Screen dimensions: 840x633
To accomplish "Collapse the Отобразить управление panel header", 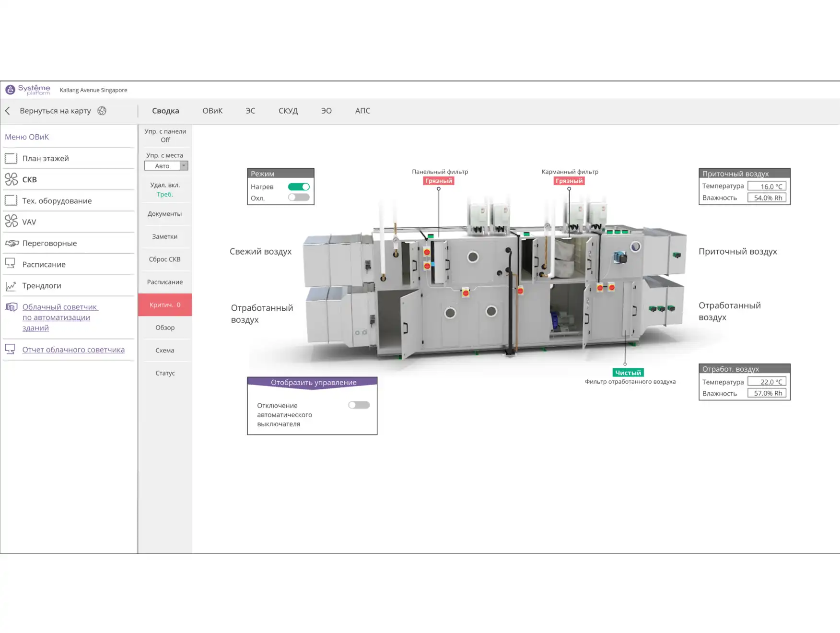I will [x=313, y=382].
